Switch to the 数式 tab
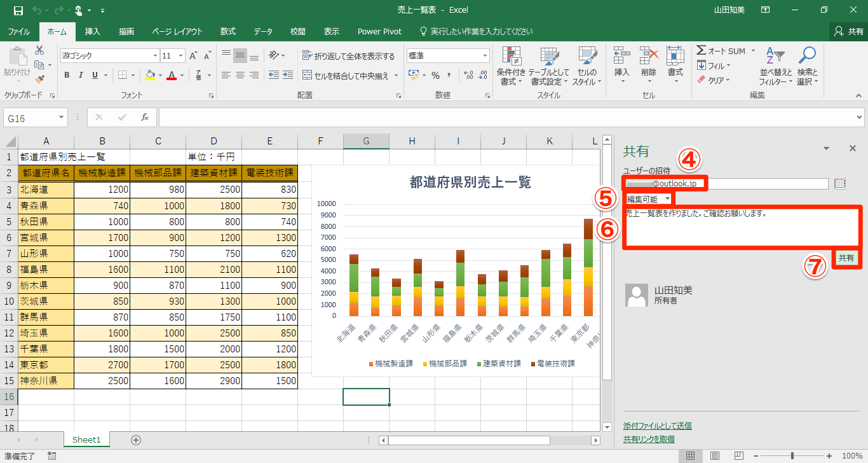 click(x=228, y=31)
